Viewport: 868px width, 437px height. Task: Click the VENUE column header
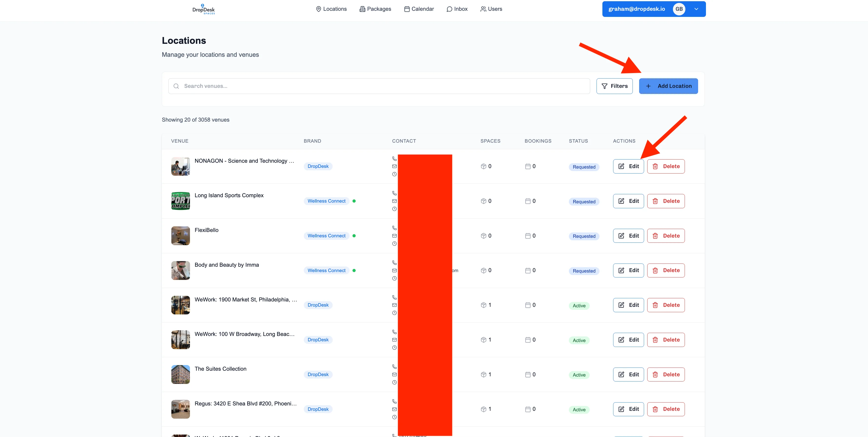180,141
